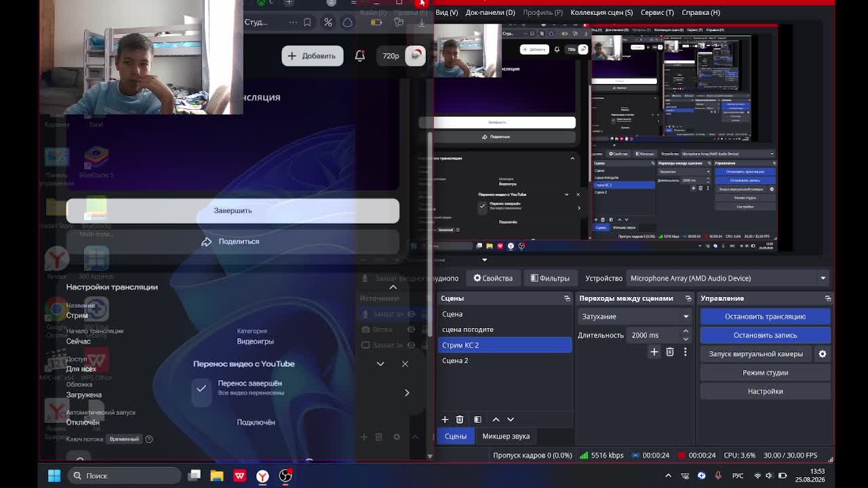Screen dimensions: 868x488
Task: Open the Вид (V) menu
Action: (x=446, y=12)
